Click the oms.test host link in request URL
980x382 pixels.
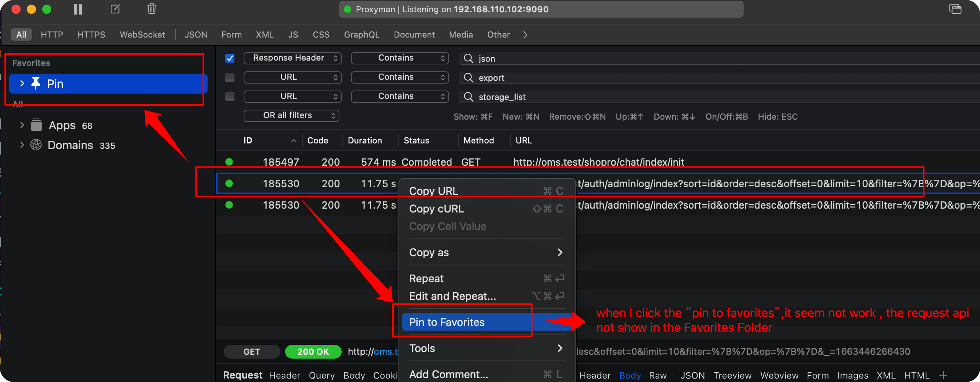coord(386,351)
